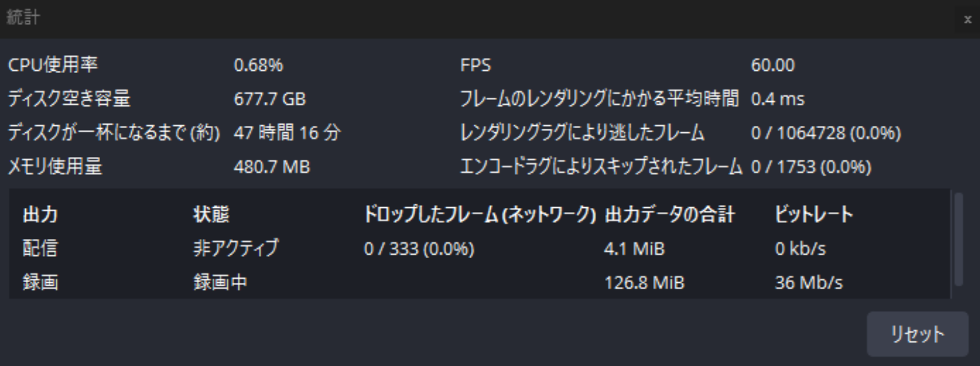Click the CPU使用率 label
This screenshot has width=980, height=366.
click(x=53, y=65)
